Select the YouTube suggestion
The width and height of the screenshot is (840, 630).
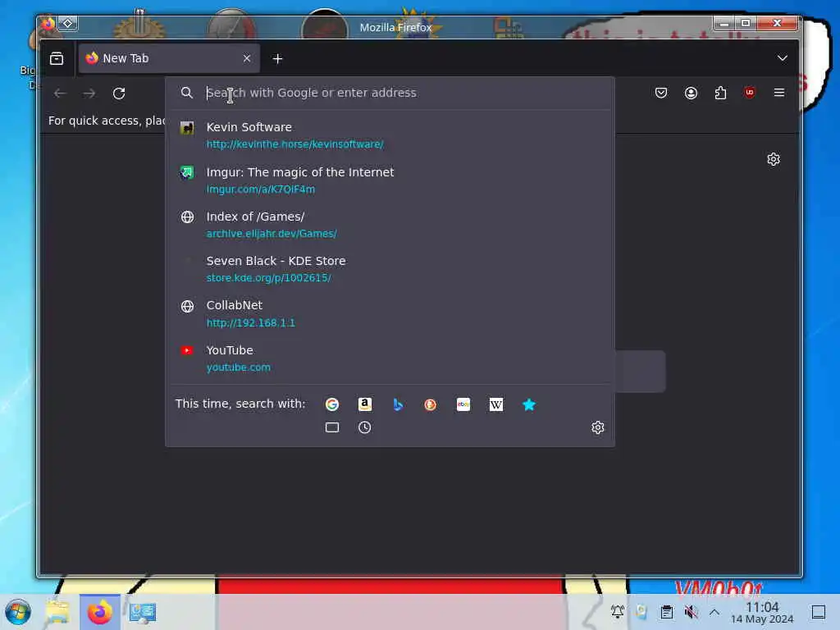[390, 358]
